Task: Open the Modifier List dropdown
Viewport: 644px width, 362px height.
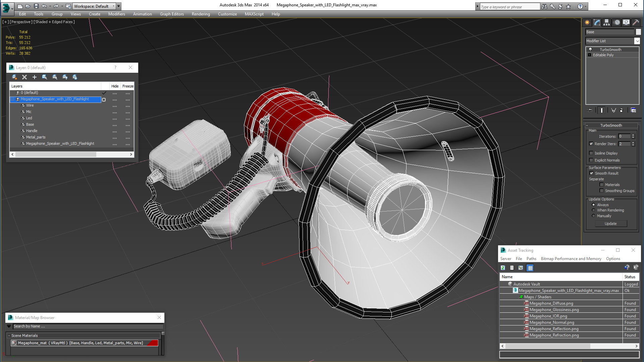Action: [637, 41]
